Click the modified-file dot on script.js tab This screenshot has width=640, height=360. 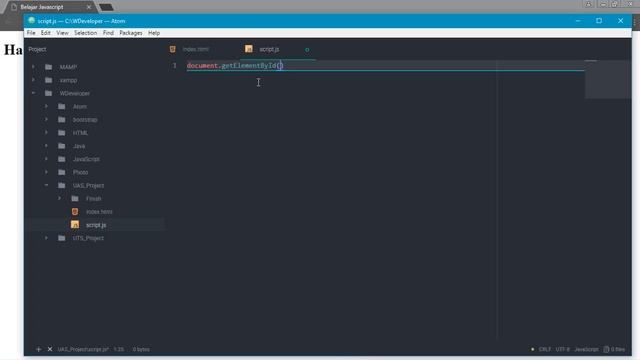point(307,49)
